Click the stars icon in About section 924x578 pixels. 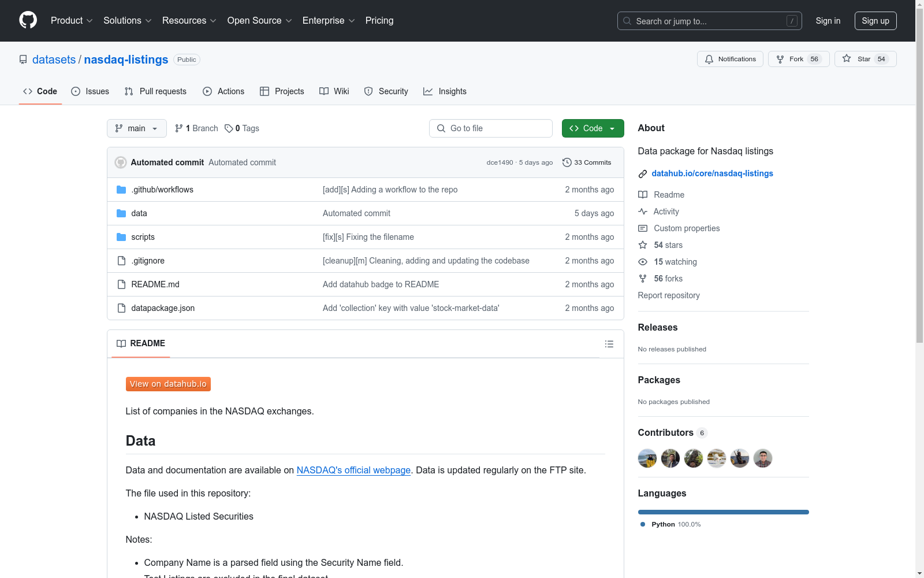643,245
